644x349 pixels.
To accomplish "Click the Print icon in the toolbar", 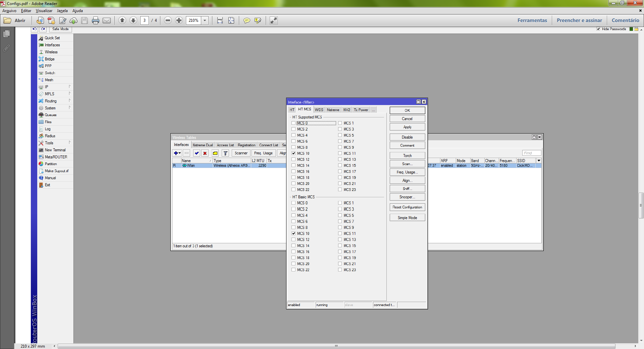I will [x=96, y=20].
